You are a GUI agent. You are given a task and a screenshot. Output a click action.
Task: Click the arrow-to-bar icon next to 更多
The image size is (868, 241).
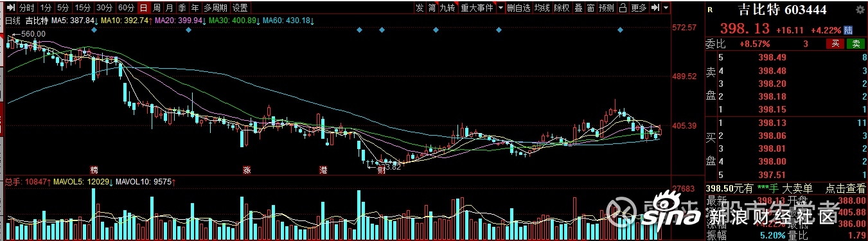pos(655,8)
